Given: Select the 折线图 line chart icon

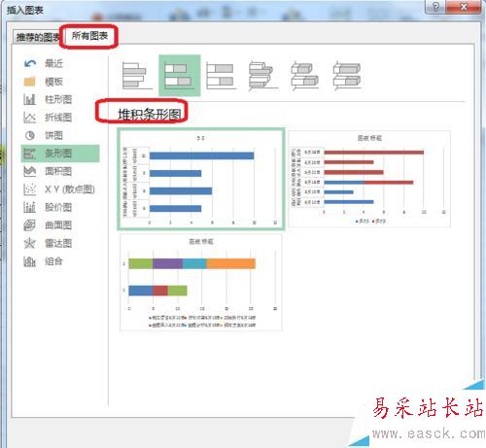Looking at the screenshot, I should click(x=30, y=118).
